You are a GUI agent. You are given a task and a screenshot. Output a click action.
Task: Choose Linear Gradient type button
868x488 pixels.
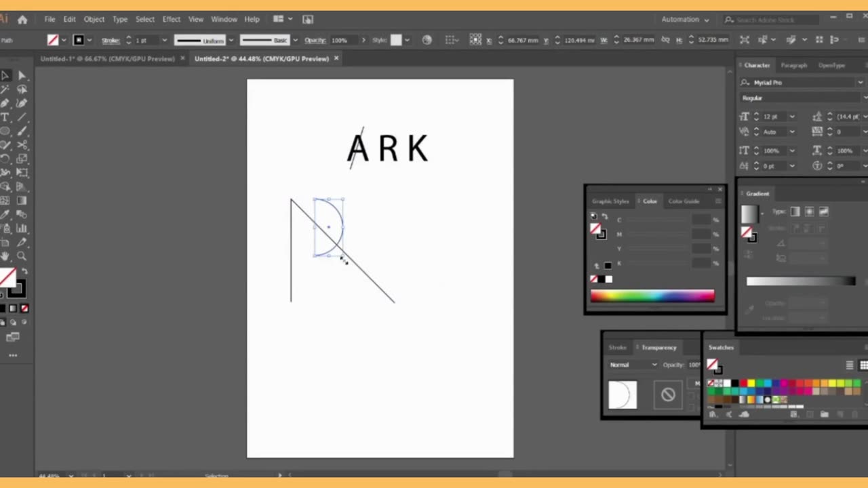pyautogui.click(x=795, y=211)
